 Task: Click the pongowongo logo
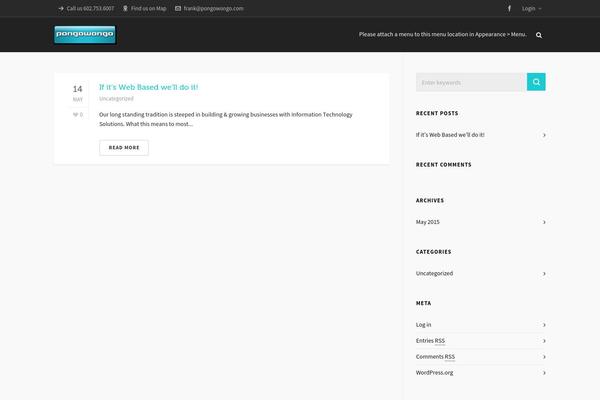[85, 35]
